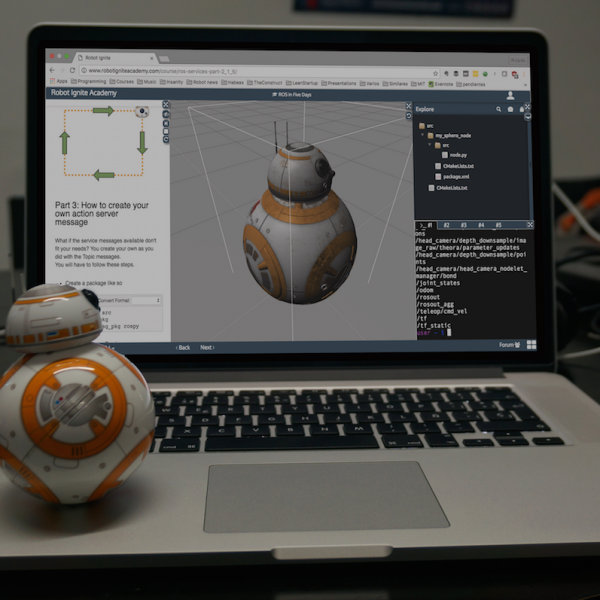
Task: Open the user profile icon in Academy header
Action: tap(510, 96)
